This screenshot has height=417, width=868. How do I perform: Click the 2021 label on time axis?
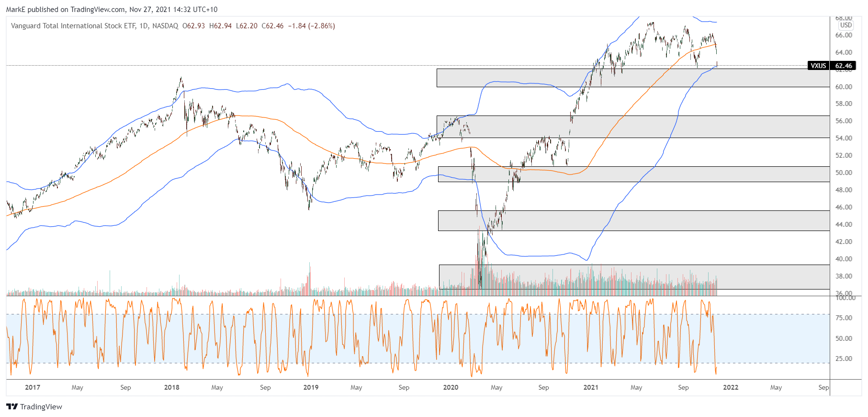[x=591, y=387]
